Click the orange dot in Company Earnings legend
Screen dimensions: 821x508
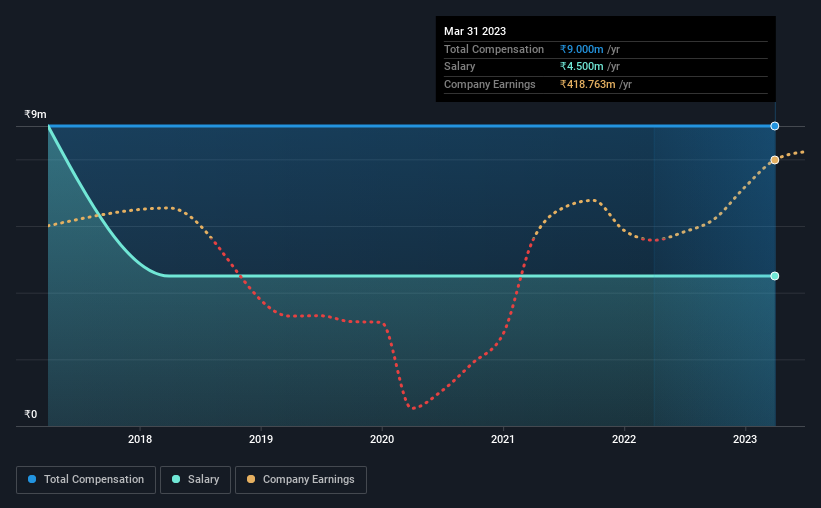click(251, 479)
